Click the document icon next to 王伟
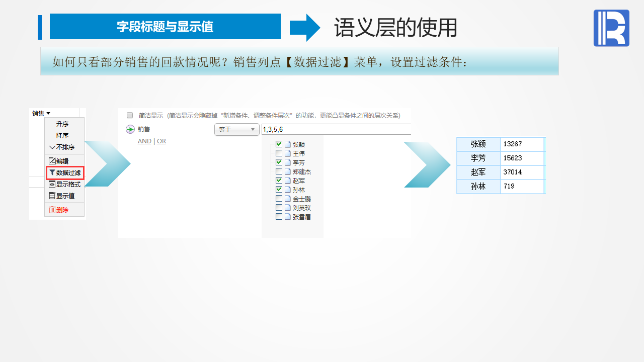This screenshot has height=362, width=644. point(287,153)
